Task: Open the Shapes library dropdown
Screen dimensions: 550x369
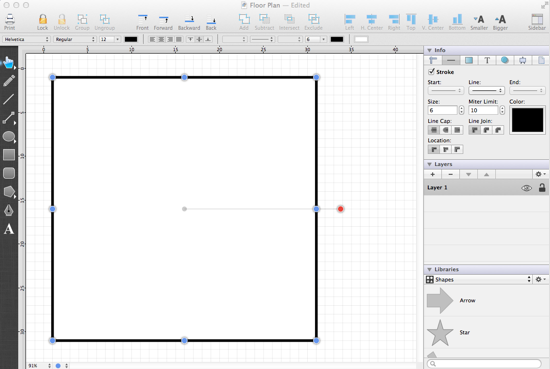Action: point(478,280)
